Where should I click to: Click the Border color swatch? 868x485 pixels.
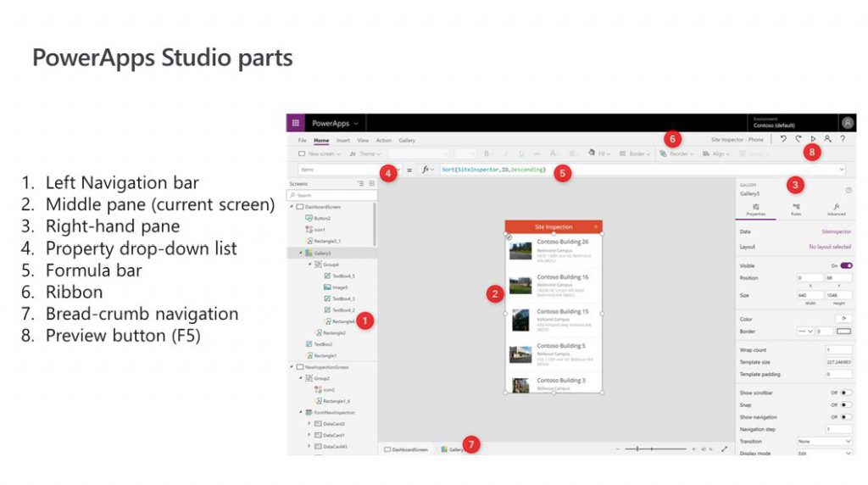843,331
